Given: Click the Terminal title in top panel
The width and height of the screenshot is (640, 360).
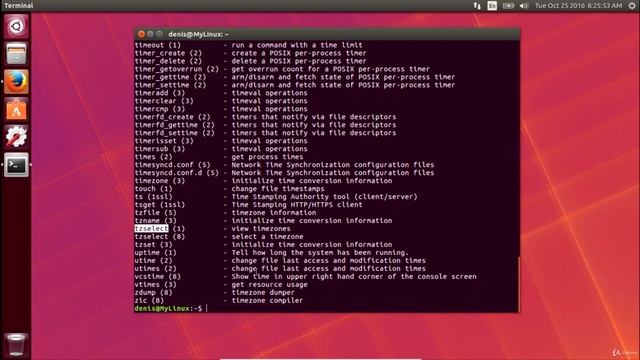Looking at the screenshot, I should pos(19,5).
